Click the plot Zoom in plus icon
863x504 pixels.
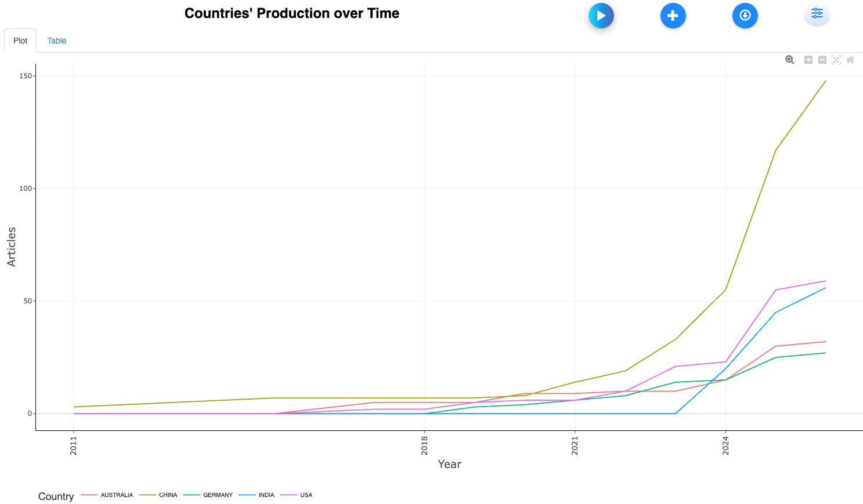(x=808, y=60)
